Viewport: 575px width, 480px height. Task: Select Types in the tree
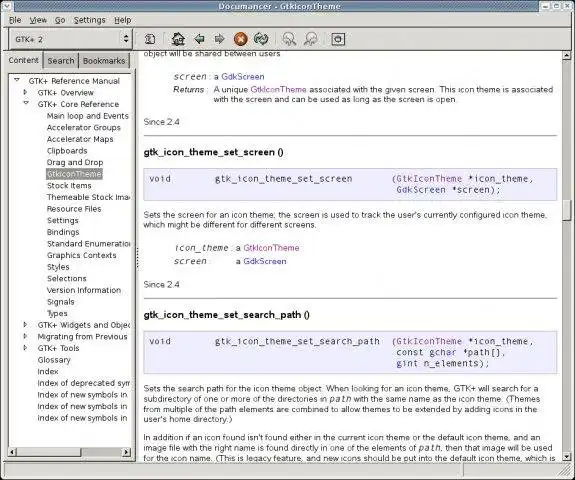coord(57,314)
